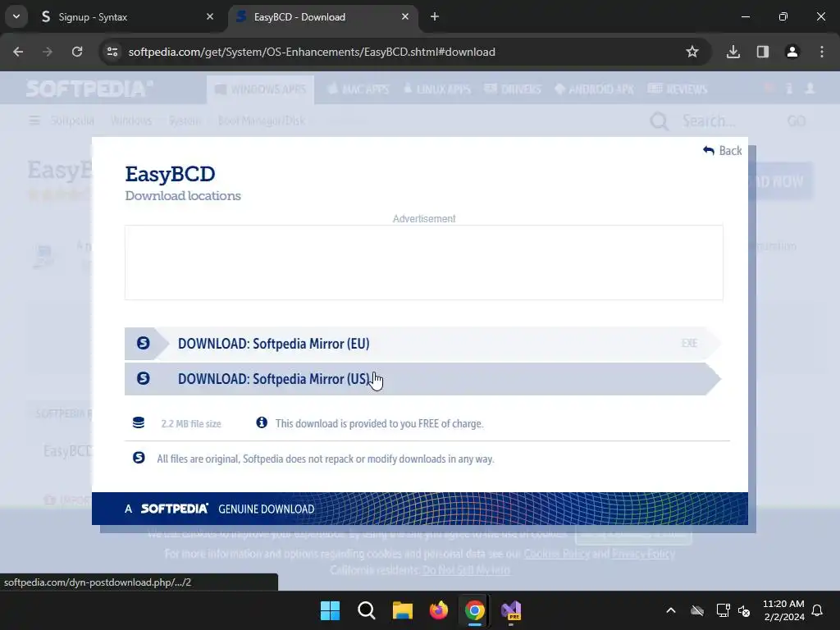840x630 pixels.
Task: Click the info icon near FREE of charge
Action: 262,422
